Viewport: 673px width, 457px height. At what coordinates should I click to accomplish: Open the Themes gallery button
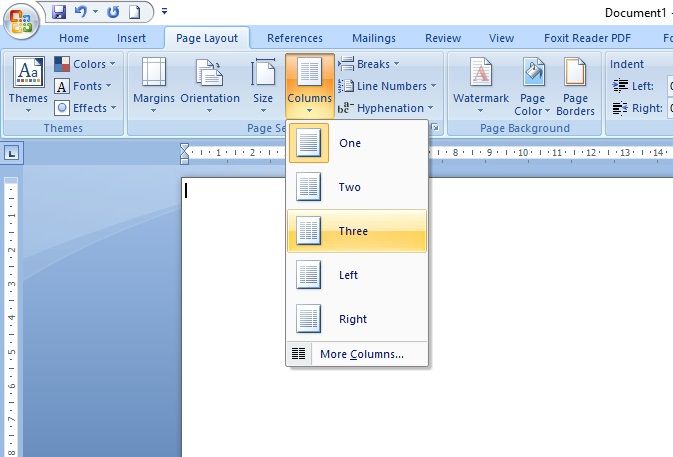tap(28, 85)
